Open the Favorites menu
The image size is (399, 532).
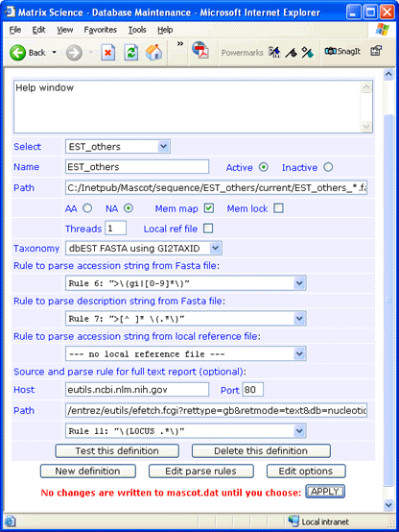[101, 30]
